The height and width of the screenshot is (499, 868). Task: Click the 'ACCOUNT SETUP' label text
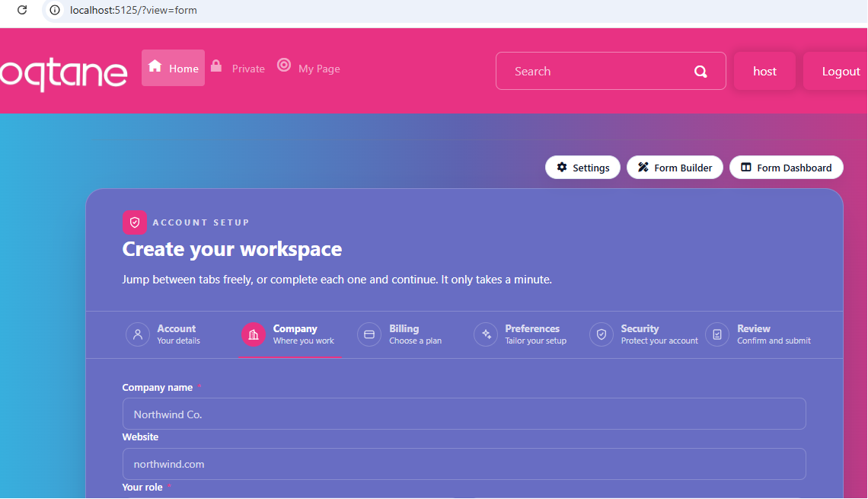click(201, 222)
